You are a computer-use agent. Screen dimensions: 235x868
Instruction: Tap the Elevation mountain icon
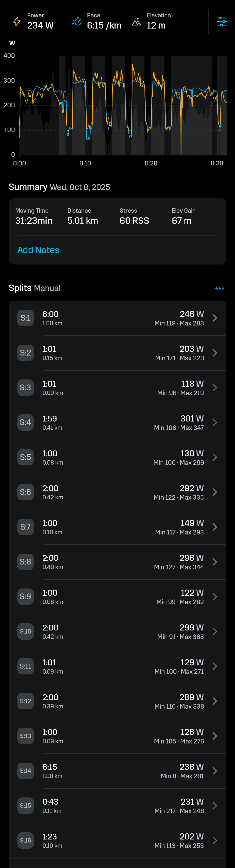(x=136, y=22)
